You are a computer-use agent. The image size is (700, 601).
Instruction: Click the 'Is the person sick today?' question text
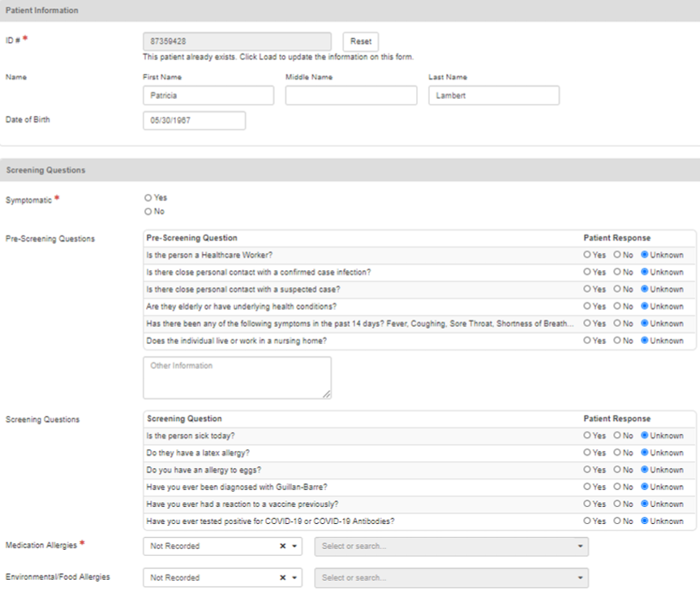point(191,436)
